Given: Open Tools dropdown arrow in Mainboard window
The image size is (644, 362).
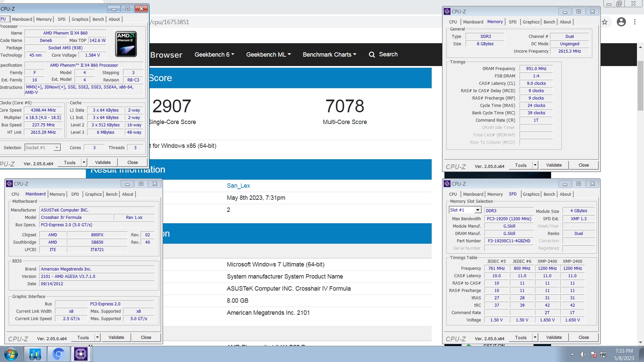Looking at the screenshot, I should 97,338.
